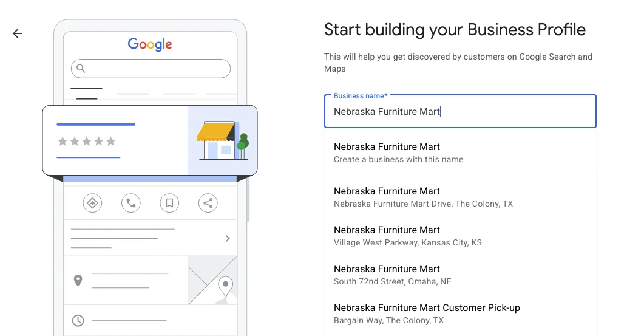Click the chevron arrow in the phone illustration

coord(228,239)
